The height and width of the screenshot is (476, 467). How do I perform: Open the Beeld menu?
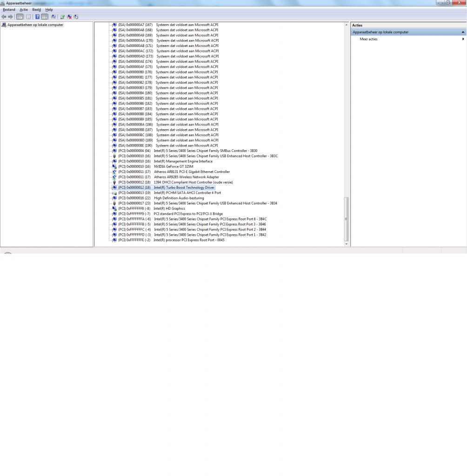(36, 10)
